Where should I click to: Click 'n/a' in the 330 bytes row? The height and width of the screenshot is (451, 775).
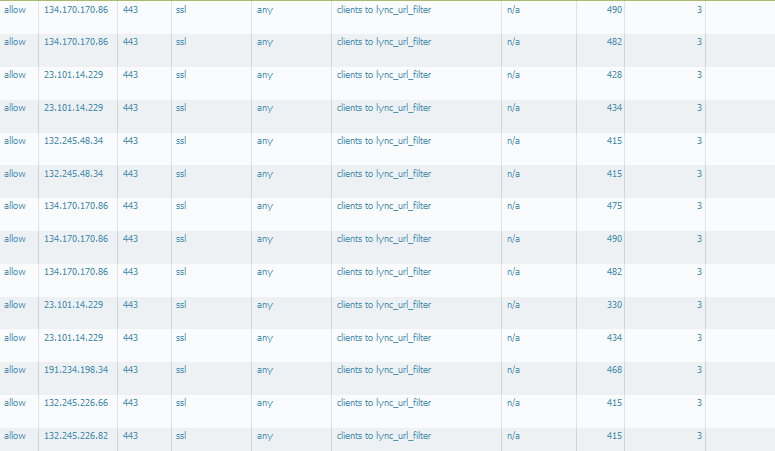pyautogui.click(x=513, y=305)
